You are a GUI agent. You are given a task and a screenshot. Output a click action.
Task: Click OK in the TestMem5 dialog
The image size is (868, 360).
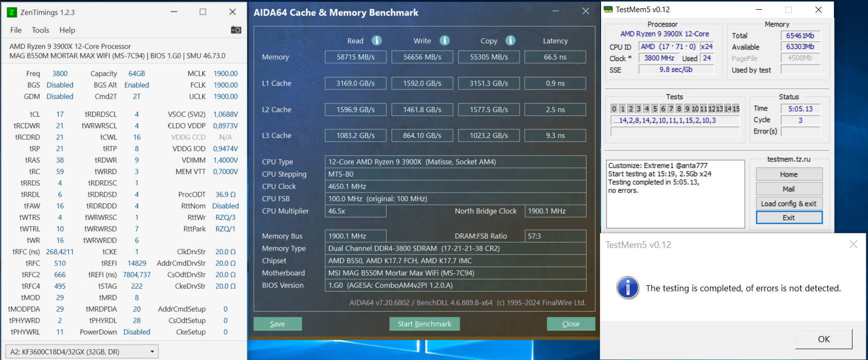pos(824,339)
